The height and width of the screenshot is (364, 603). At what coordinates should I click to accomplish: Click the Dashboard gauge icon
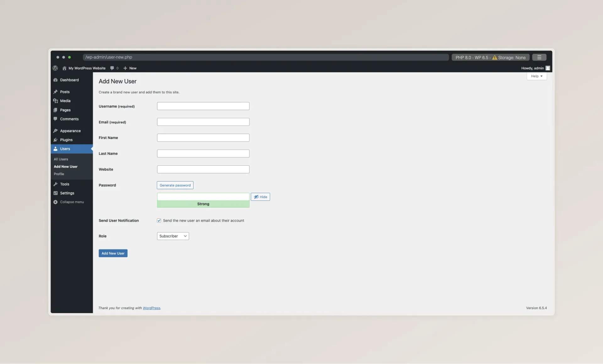[x=56, y=80]
